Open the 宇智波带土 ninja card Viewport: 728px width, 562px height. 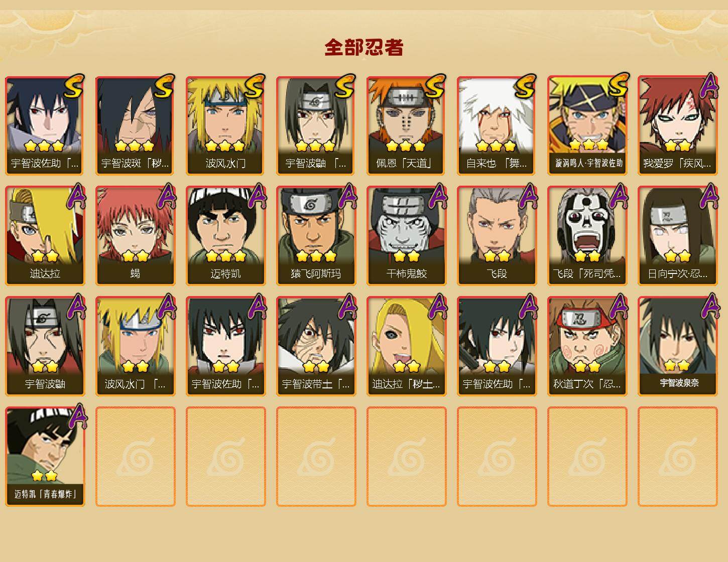click(316, 346)
